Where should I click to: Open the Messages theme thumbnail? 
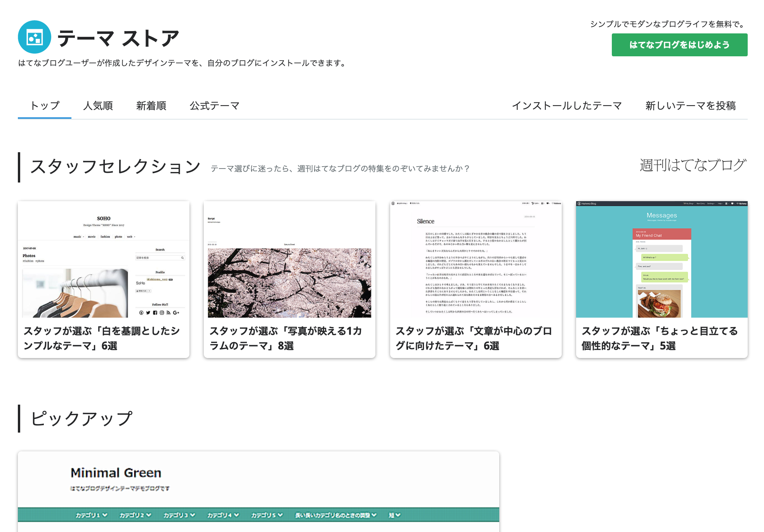pyautogui.click(x=662, y=259)
